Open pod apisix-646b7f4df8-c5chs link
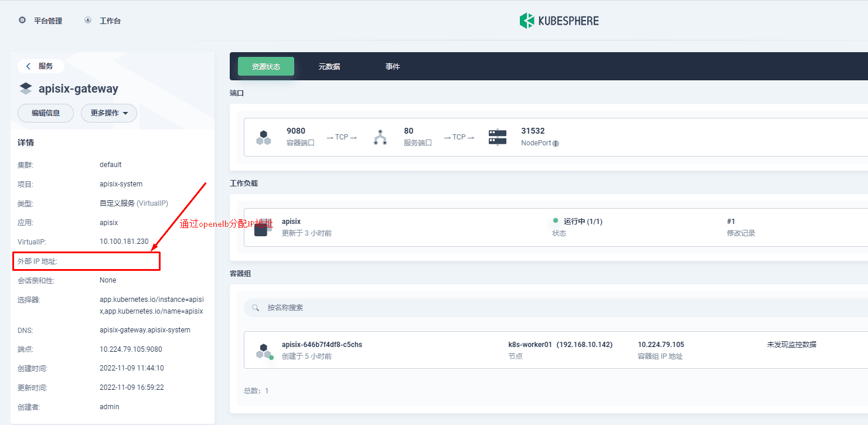 click(322, 345)
